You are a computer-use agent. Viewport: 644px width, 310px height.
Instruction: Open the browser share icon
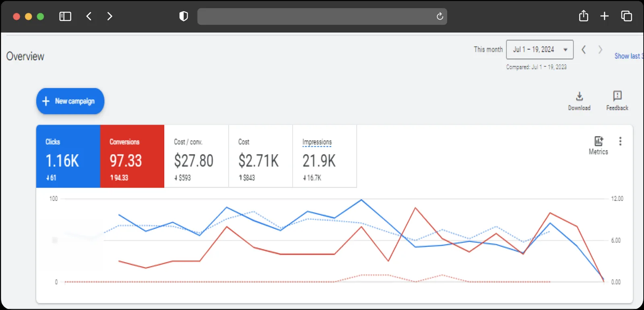click(x=584, y=16)
